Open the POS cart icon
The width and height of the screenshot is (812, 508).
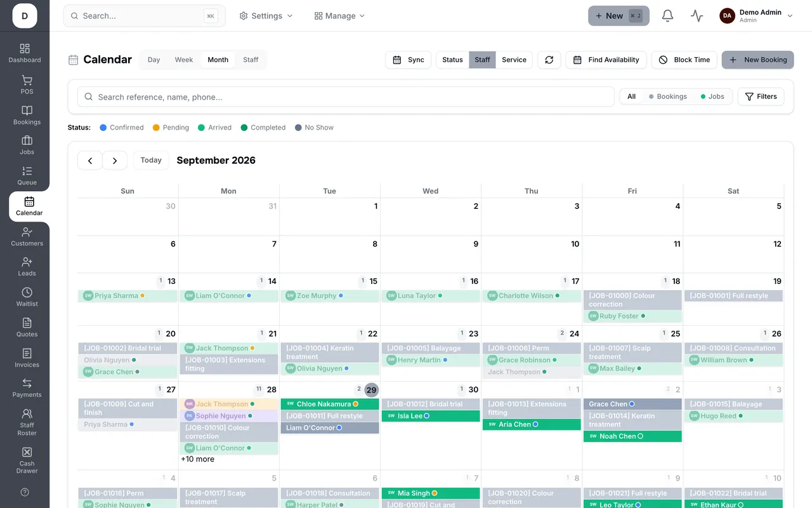point(27,84)
